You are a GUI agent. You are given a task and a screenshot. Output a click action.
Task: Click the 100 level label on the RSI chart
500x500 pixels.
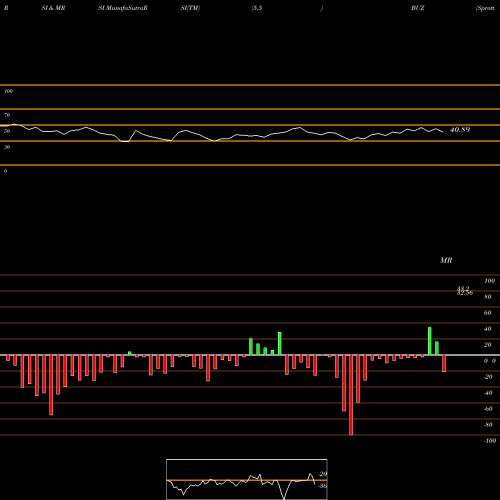click(8, 91)
